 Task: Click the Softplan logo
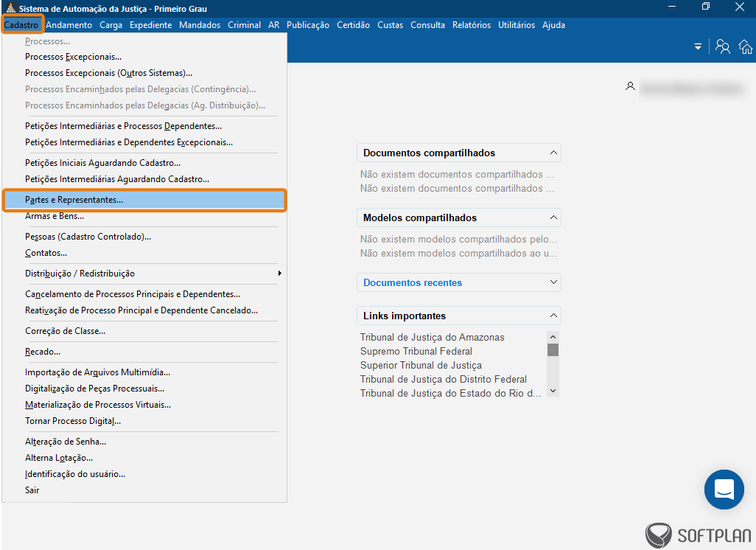pos(698,535)
